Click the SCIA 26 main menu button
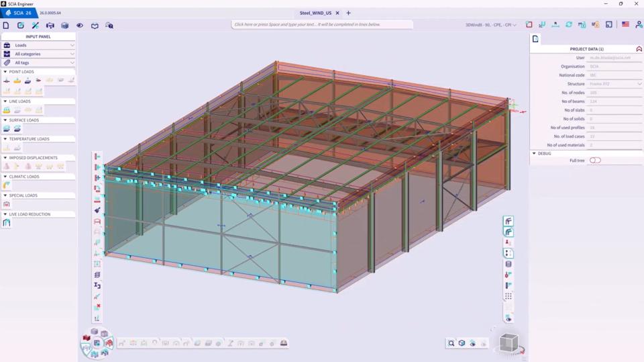The width and height of the screenshot is (644, 362). pyautogui.click(x=18, y=13)
